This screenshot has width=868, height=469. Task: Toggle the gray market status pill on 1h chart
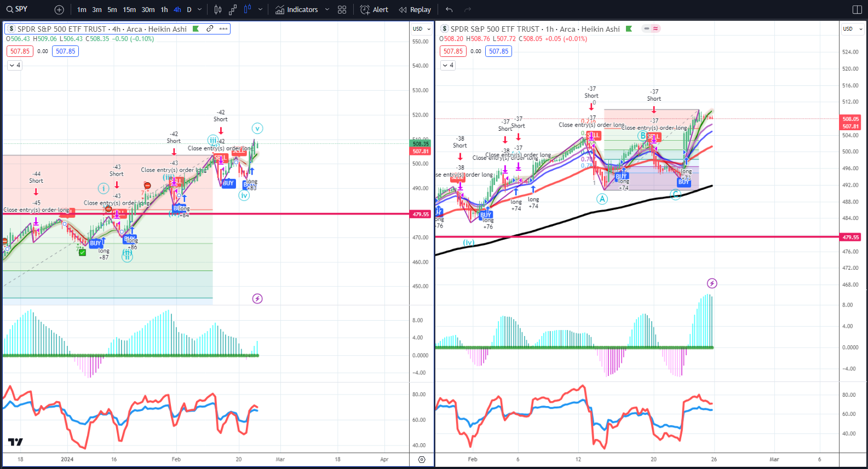(x=646, y=28)
